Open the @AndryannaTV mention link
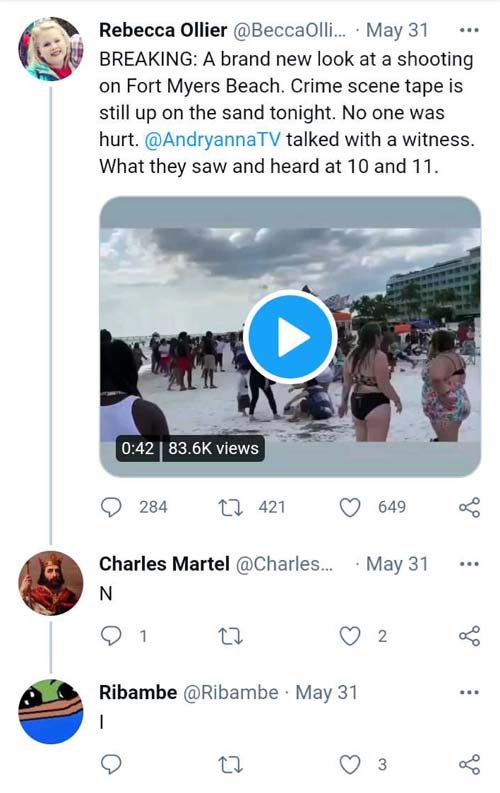Image resolution: width=500 pixels, height=793 pixels. tap(212, 140)
